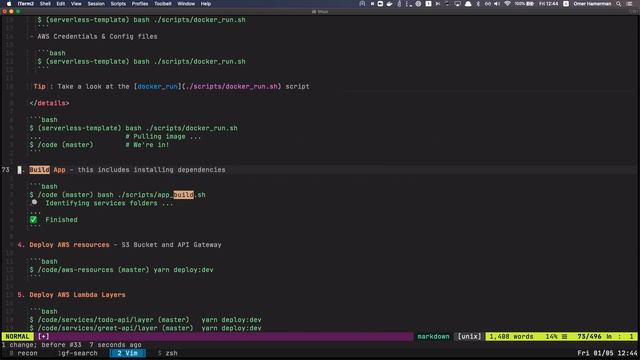The image size is (640, 360).
Task: Click the cloud-shaped menu bar icon
Action: 468,4
